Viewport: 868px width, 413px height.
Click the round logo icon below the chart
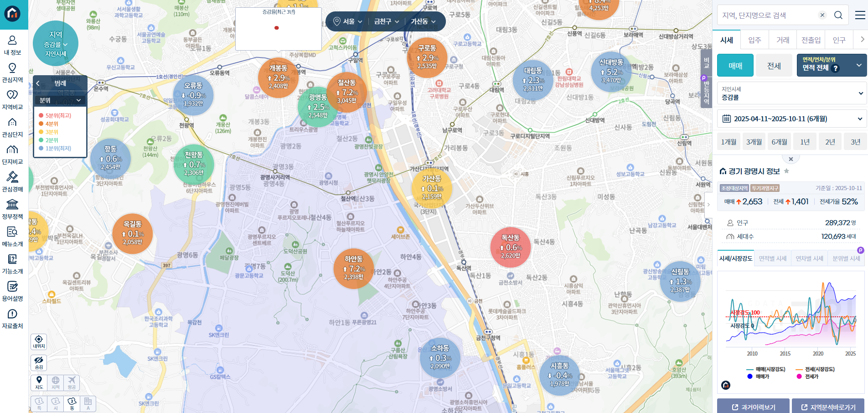(726, 385)
